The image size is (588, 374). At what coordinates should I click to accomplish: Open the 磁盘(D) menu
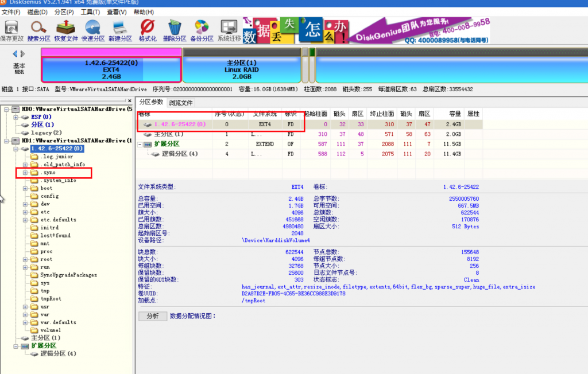pyautogui.click(x=37, y=12)
